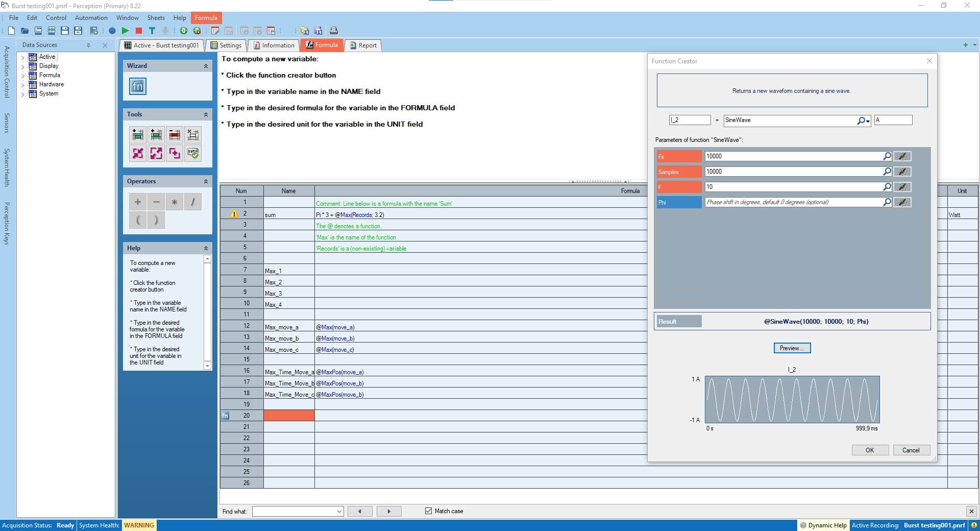
Task: Open Dynamic Help in the status bar
Action: (x=823, y=525)
